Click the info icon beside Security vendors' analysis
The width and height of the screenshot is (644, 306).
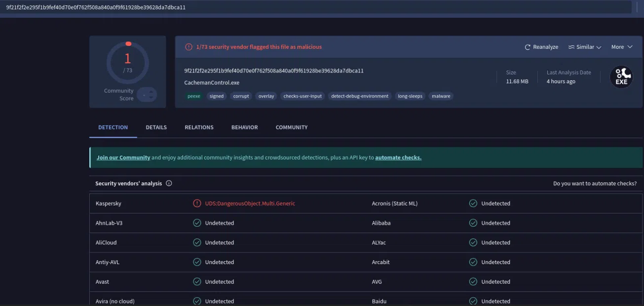coord(169,183)
